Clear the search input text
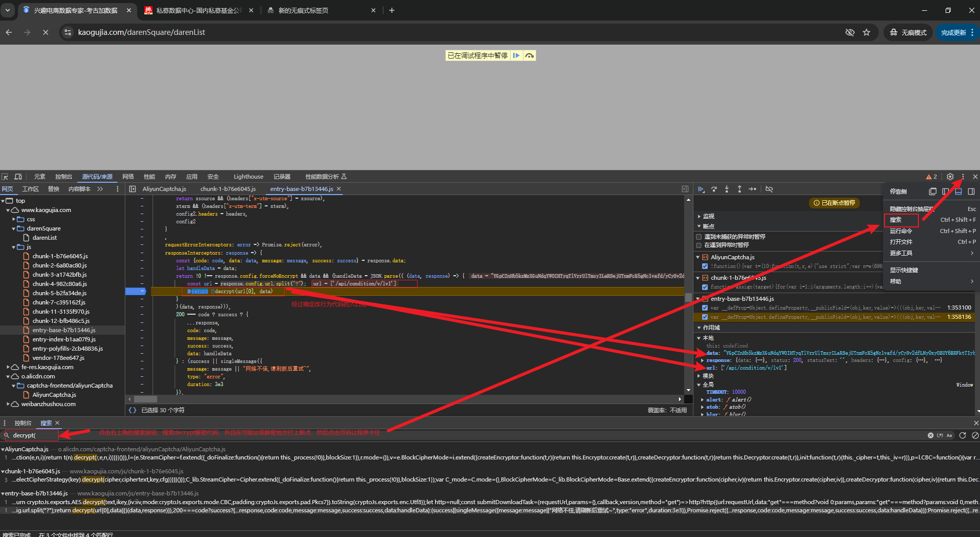The height and width of the screenshot is (537, 980). (931, 435)
